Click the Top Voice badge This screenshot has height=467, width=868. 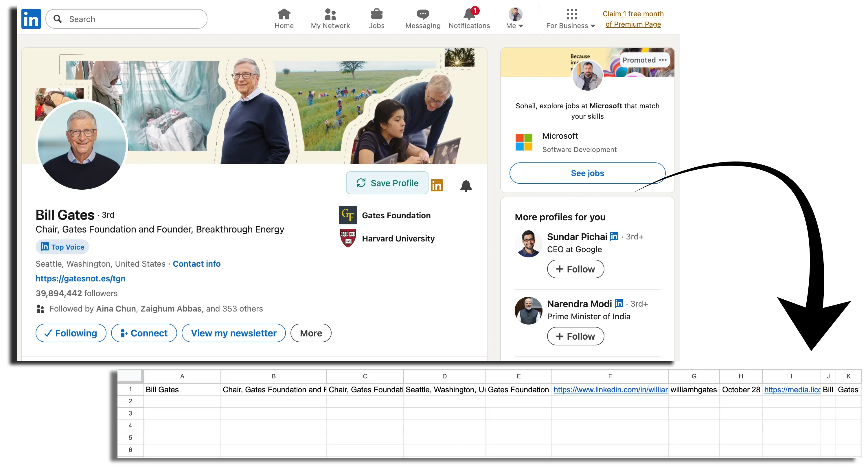point(62,246)
